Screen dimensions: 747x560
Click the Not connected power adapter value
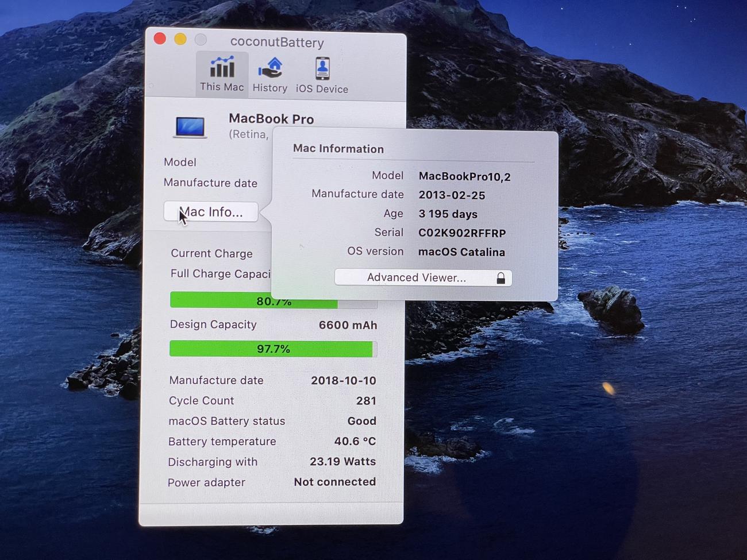pyautogui.click(x=334, y=482)
